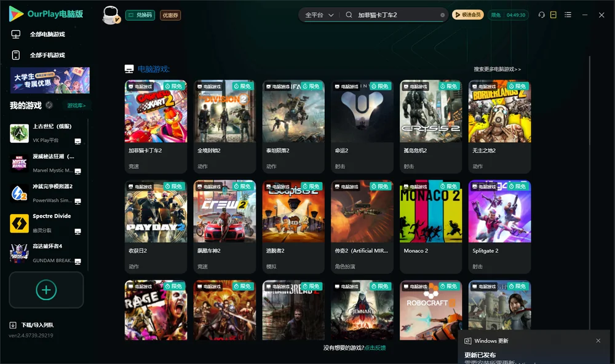Open the 大学生专属优惠 banner
This screenshot has width=615, height=364.
click(50, 80)
